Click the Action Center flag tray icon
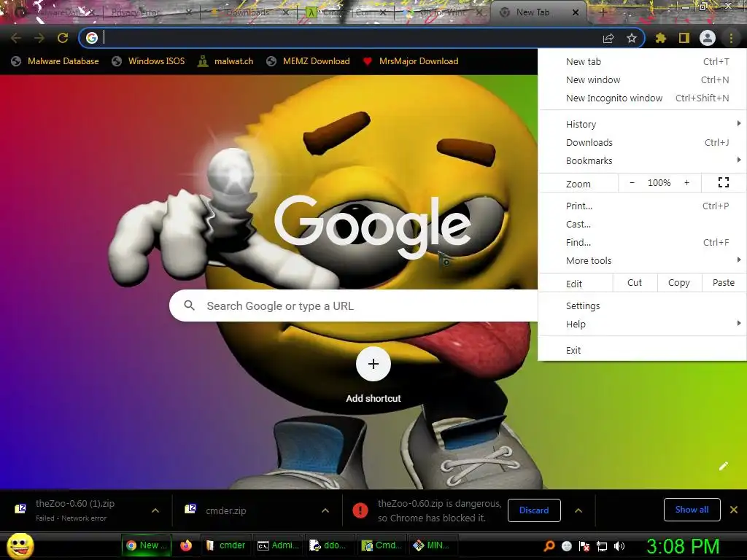This screenshot has height=560, width=747. 584,546
